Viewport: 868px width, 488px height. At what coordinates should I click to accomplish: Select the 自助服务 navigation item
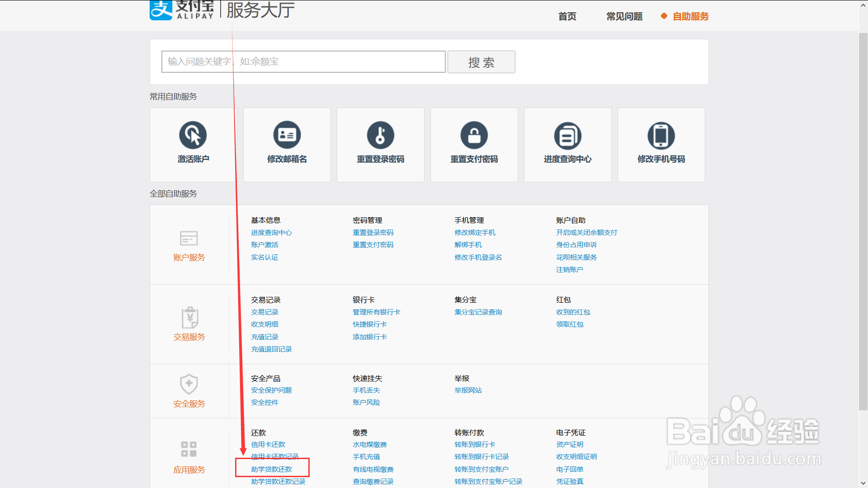pyautogui.click(x=690, y=16)
